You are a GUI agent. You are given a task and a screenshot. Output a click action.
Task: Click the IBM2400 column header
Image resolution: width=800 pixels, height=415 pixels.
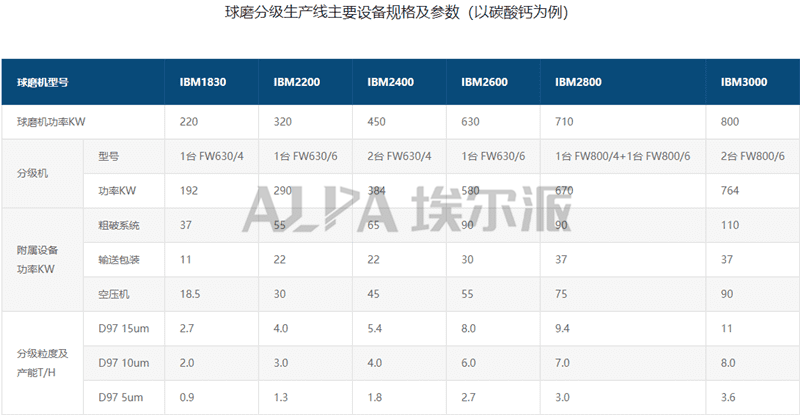click(x=391, y=83)
